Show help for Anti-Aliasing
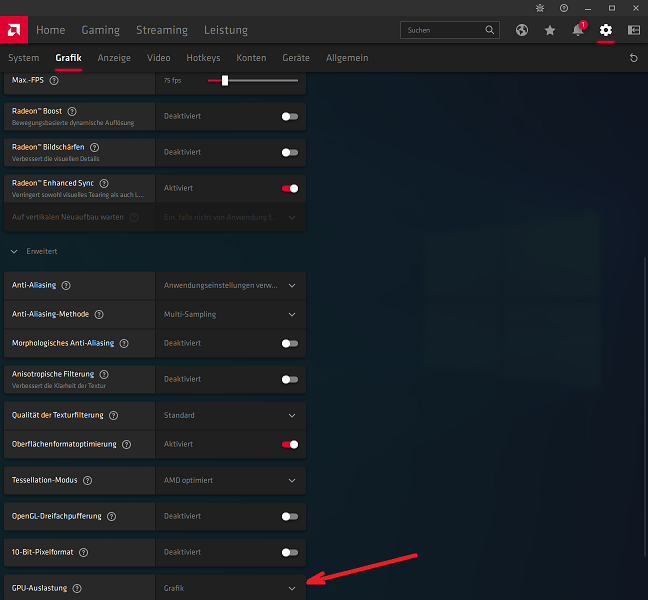Screen dimensions: 648x600 66,285
